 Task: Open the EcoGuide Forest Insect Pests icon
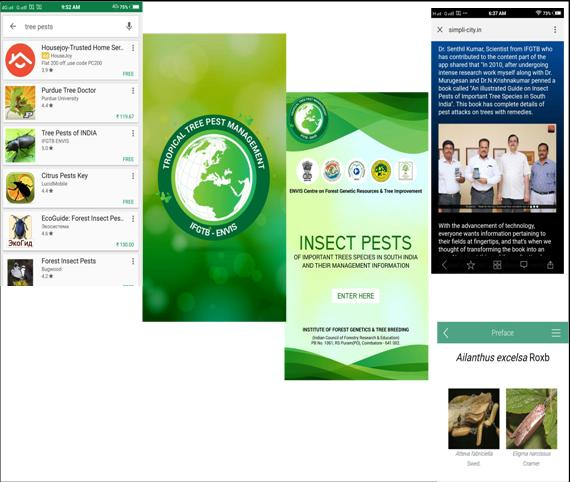20,231
